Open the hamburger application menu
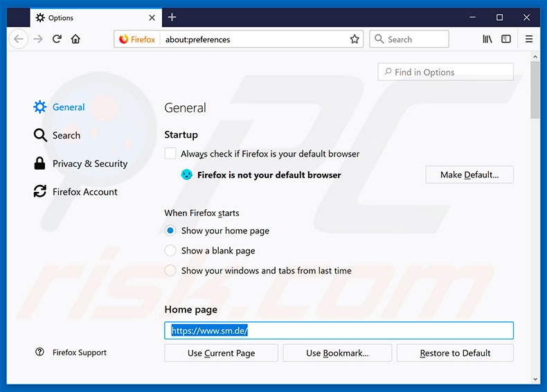 click(x=529, y=39)
